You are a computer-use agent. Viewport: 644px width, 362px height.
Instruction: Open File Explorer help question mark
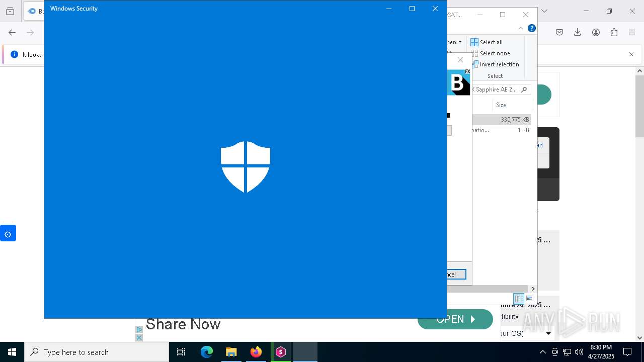(531, 28)
